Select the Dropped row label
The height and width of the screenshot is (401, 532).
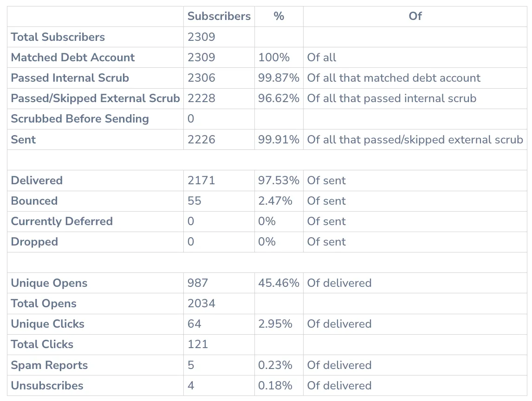tap(35, 242)
